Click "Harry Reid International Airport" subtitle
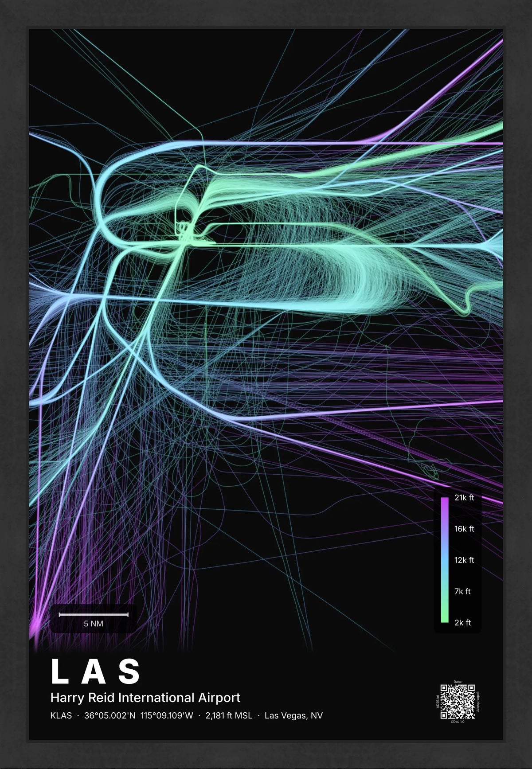 [145, 698]
